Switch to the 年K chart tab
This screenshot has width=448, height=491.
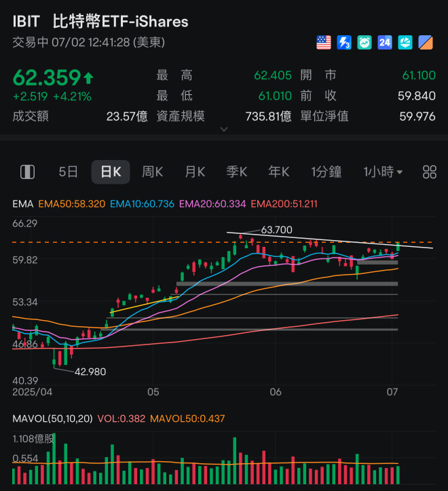click(x=279, y=172)
